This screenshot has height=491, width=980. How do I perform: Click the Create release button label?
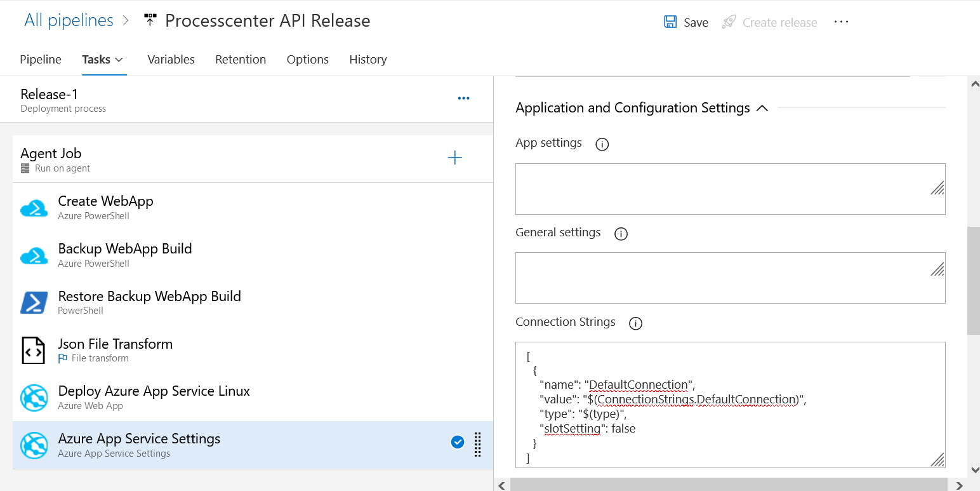click(779, 23)
